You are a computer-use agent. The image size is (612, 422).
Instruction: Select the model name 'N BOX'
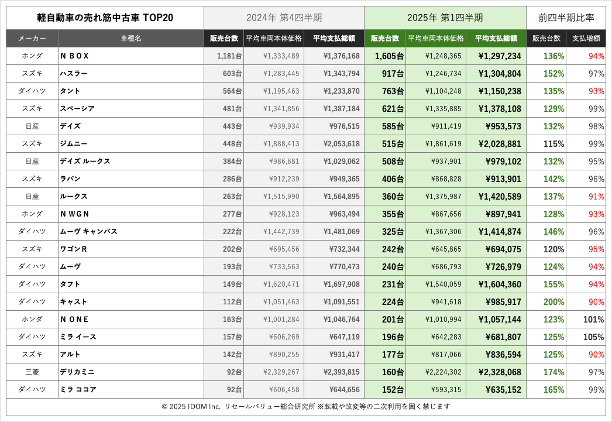(75, 56)
